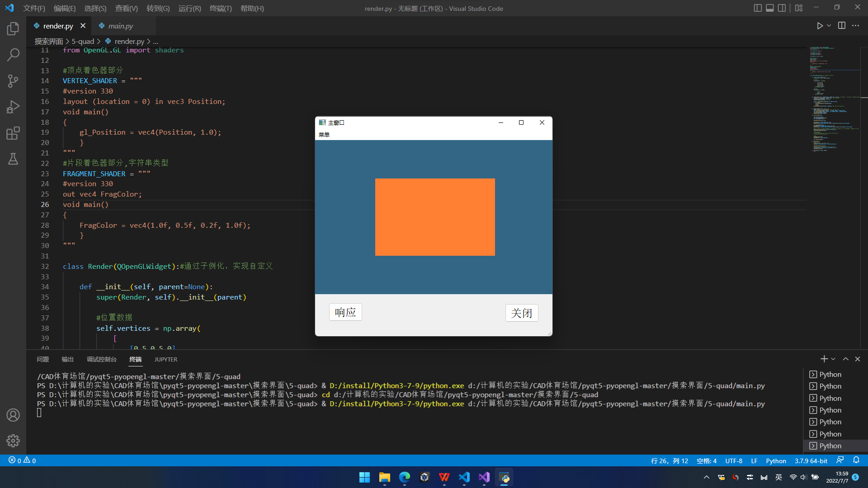Screen dimensions: 868x488
Task: Open the new terminal launch profile dropdown
Action: [833, 359]
